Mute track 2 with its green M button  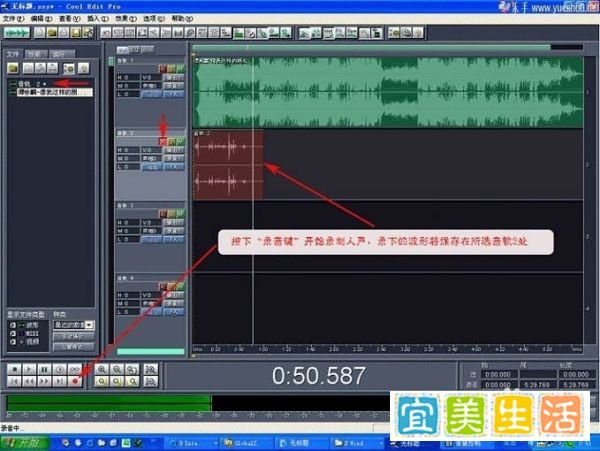(180, 142)
